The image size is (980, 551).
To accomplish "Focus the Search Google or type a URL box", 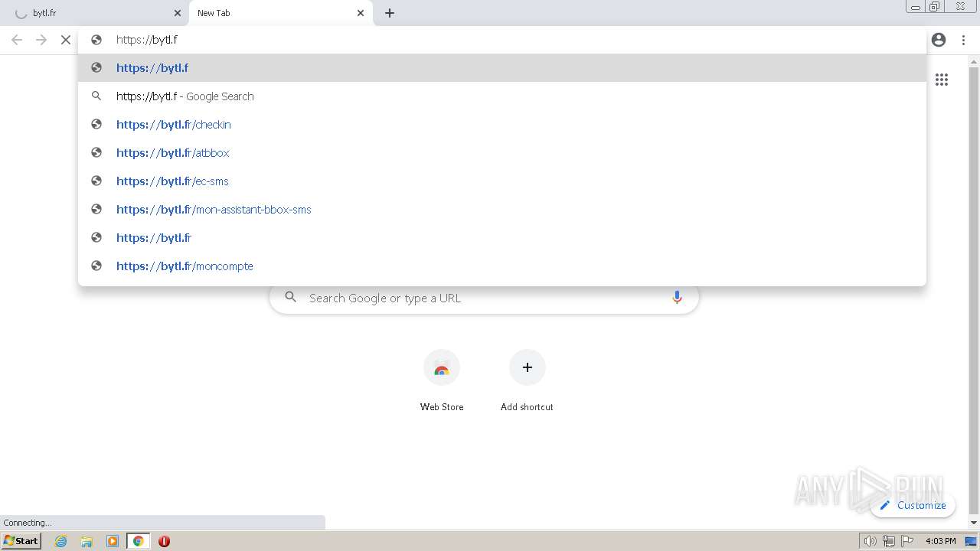I will click(x=484, y=298).
